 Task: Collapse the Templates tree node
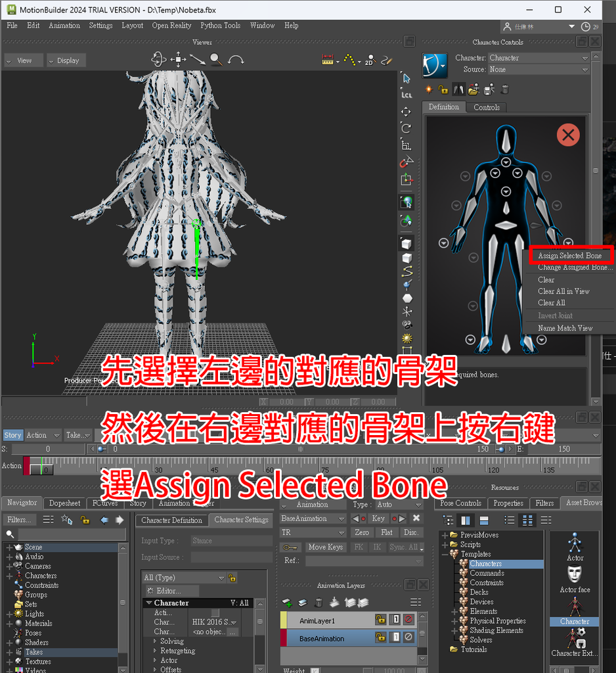(x=445, y=554)
